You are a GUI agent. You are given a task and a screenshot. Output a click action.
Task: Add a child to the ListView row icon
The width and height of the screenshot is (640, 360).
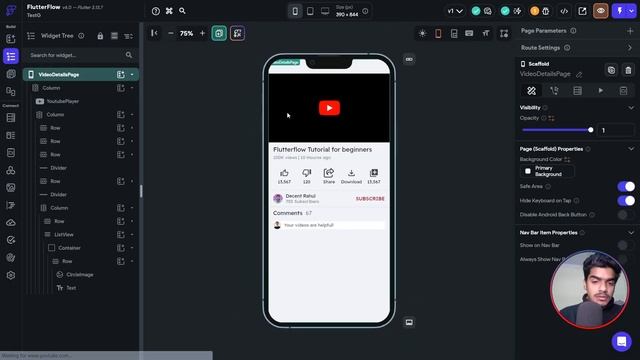click(x=121, y=235)
